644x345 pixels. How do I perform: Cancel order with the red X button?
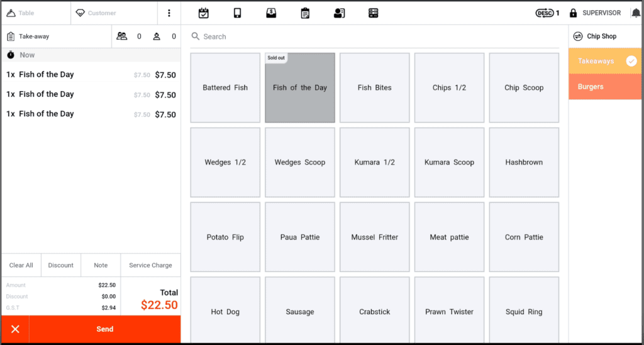[x=15, y=329]
